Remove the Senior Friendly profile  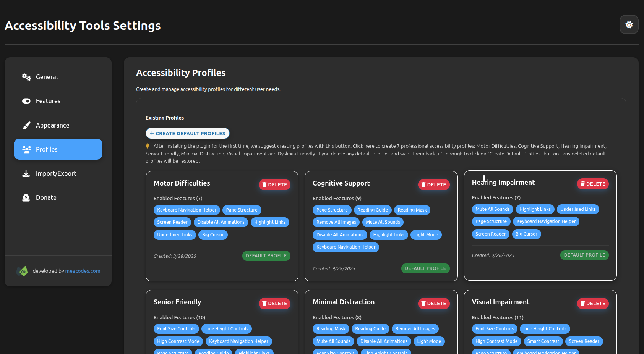click(274, 304)
